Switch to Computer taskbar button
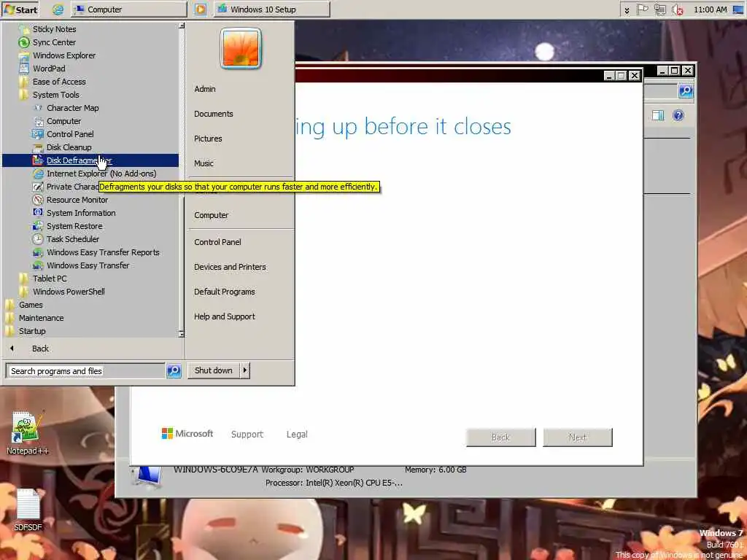Image resolution: width=747 pixels, height=560 pixels. tap(128, 9)
